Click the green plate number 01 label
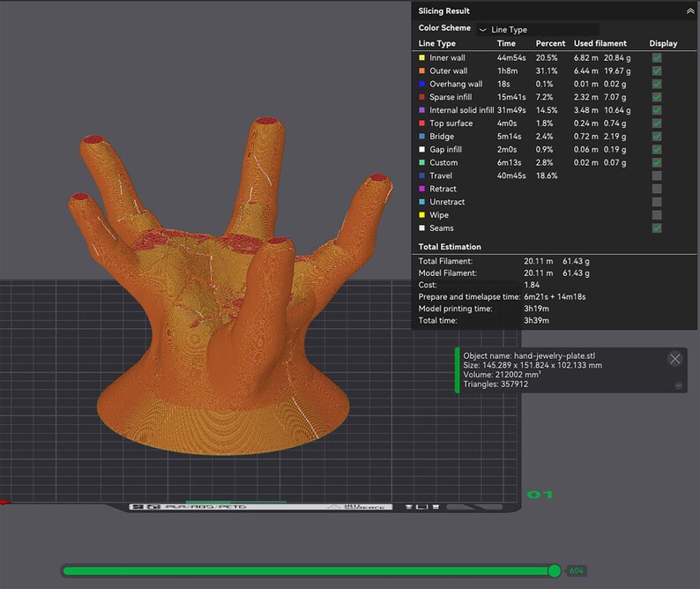This screenshot has height=589, width=700. [540, 495]
